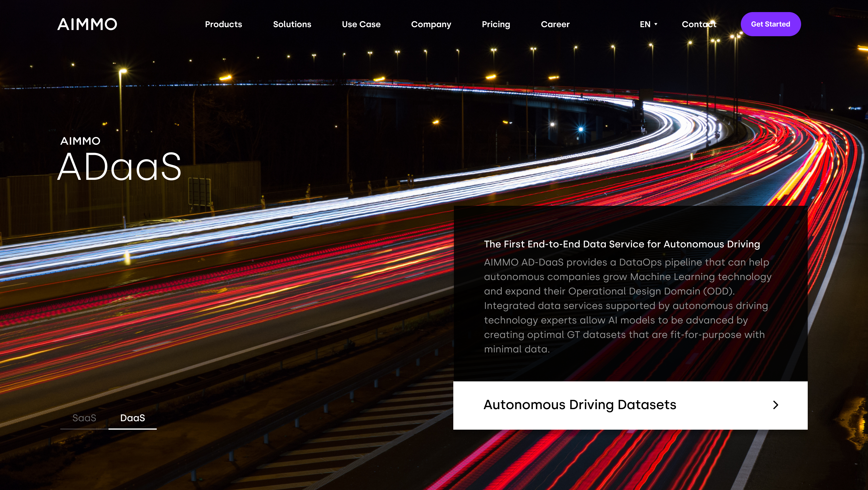The height and width of the screenshot is (490, 868).
Task: Click the small arrow beside EN
Action: tap(656, 24)
